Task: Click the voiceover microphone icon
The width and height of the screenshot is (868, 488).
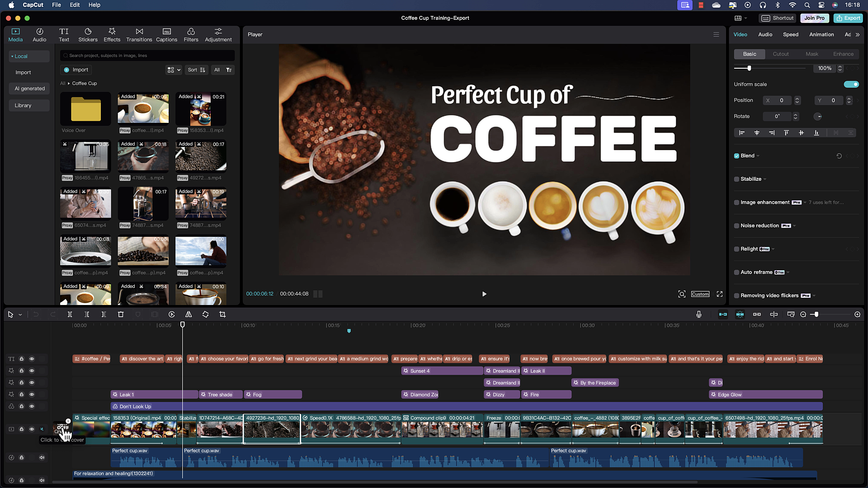Action: (699, 314)
